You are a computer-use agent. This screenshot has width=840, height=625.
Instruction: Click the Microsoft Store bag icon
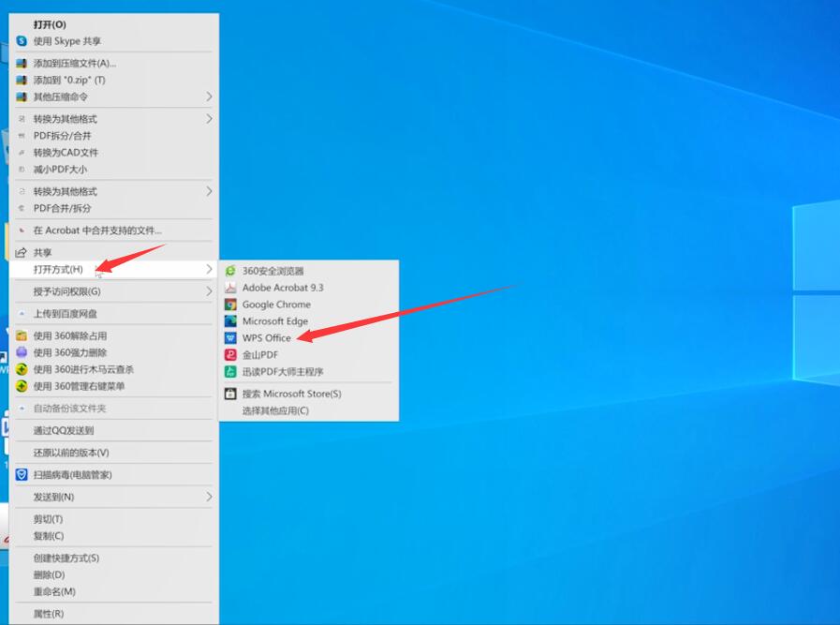click(230, 394)
